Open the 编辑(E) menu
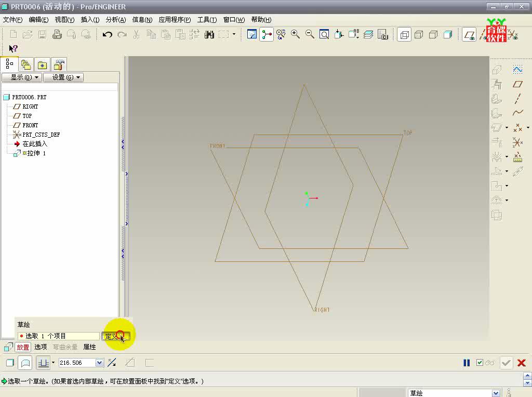 [x=38, y=20]
